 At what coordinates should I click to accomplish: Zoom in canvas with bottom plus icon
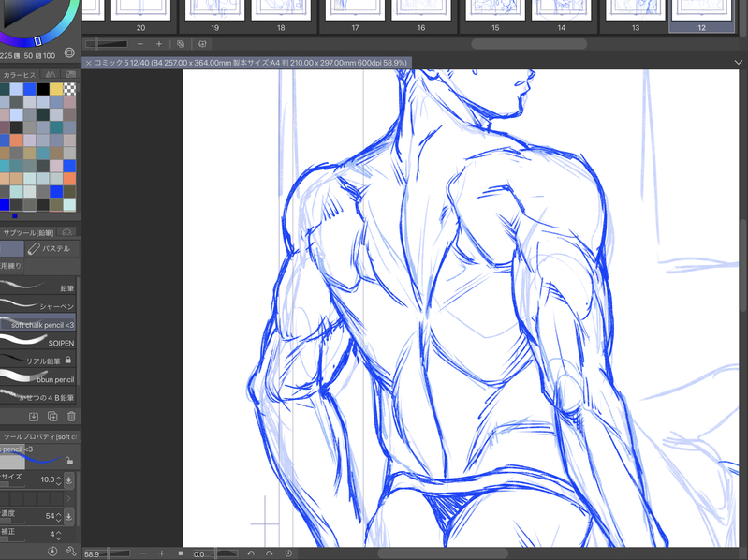162,553
